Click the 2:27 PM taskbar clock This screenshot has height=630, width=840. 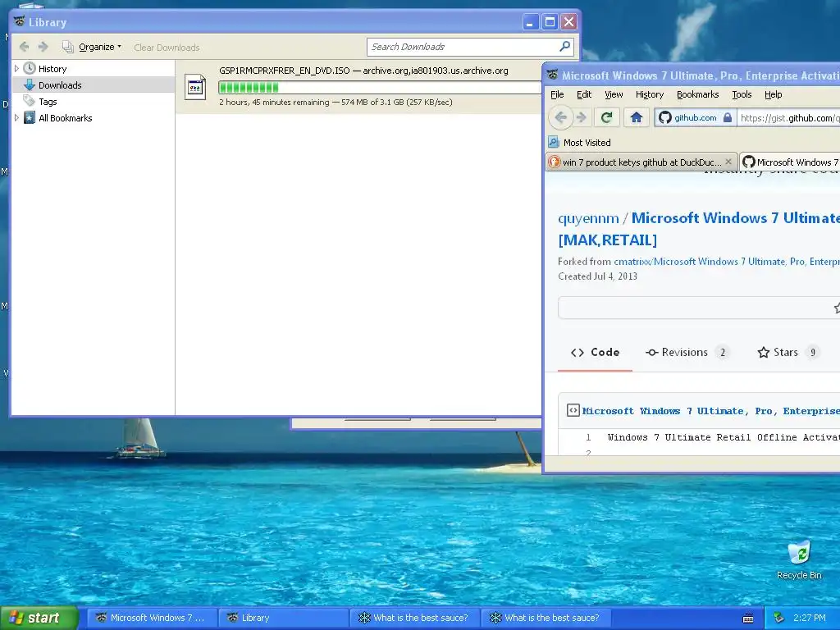(x=809, y=618)
